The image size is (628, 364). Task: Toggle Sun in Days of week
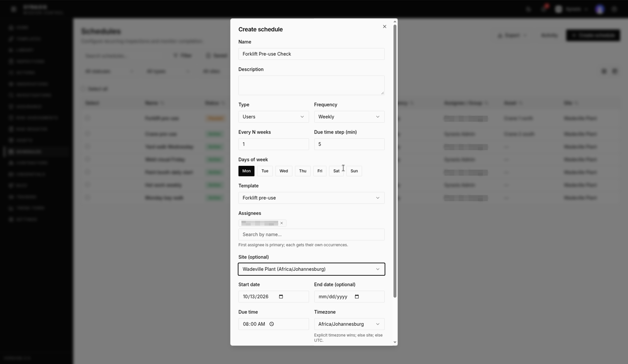[354, 171]
